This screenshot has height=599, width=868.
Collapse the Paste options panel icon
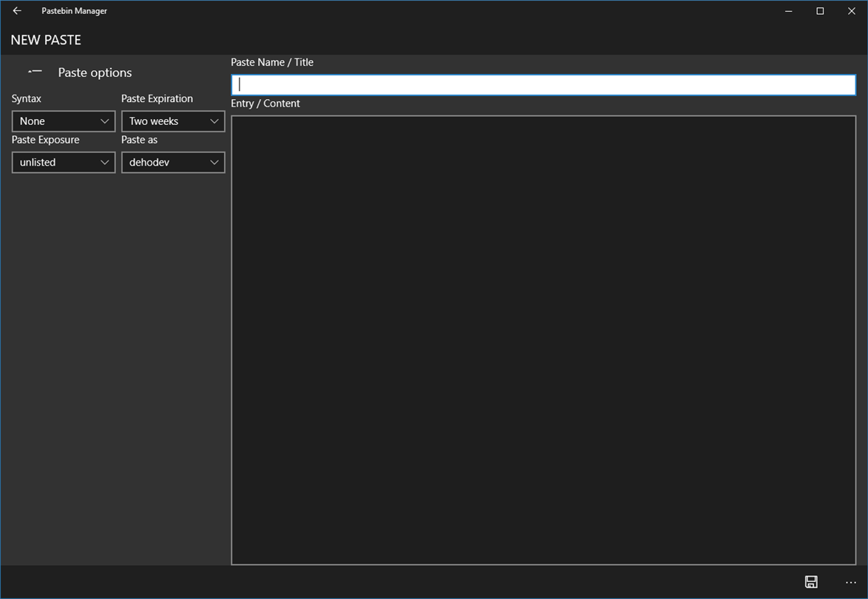pyautogui.click(x=35, y=72)
